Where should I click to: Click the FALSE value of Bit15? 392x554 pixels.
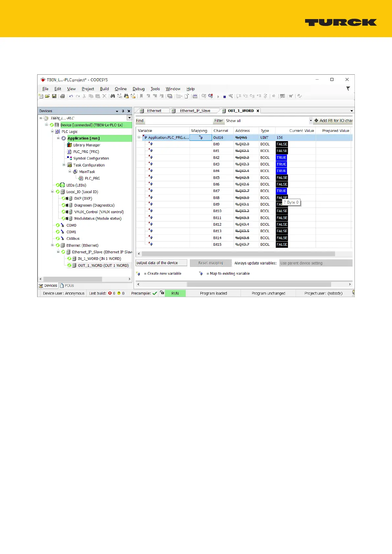[x=282, y=244]
